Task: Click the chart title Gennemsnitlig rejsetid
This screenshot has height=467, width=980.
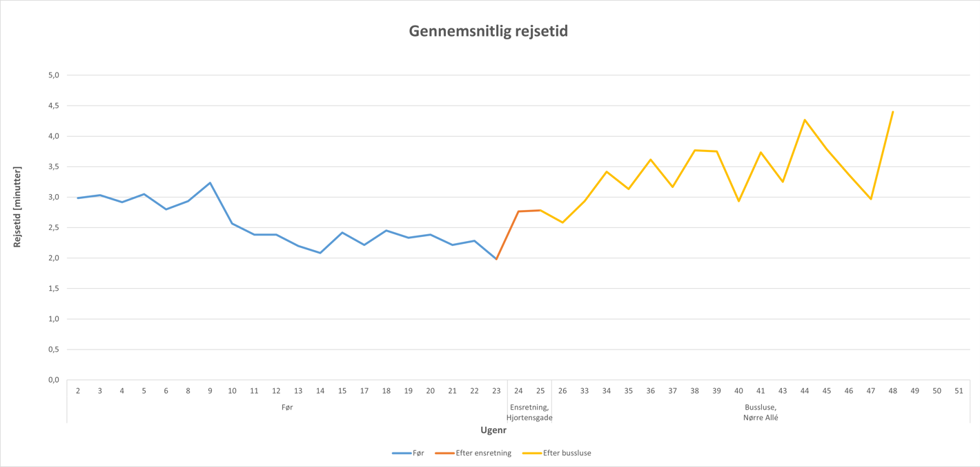Action: pos(489,31)
